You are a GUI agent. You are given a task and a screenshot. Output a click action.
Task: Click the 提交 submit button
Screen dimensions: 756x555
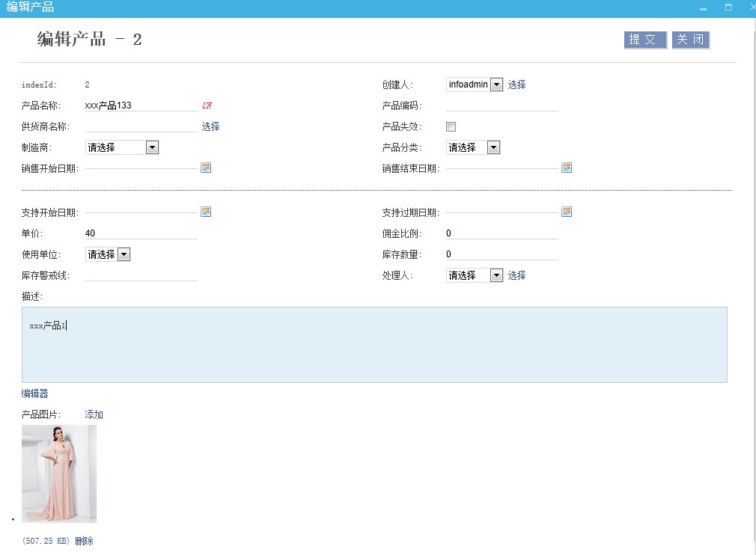click(645, 40)
